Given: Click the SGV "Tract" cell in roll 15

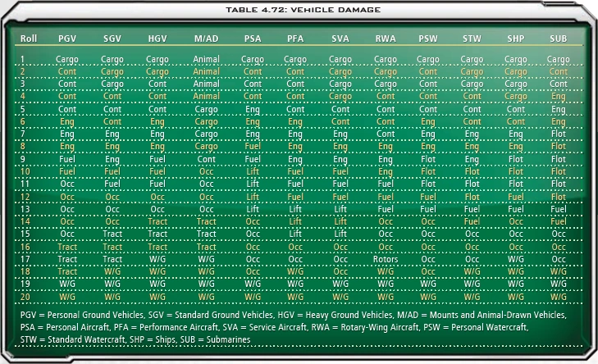Looking at the screenshot, I should (x=112, y=234).
